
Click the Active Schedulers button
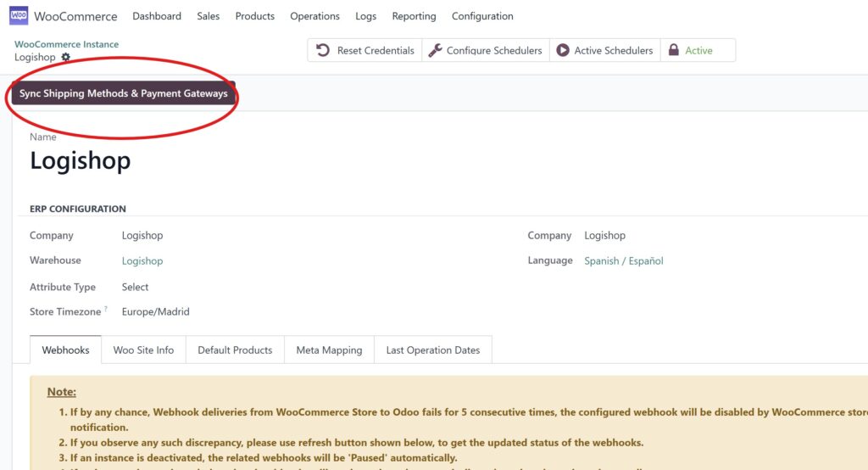tap(605, 50)
